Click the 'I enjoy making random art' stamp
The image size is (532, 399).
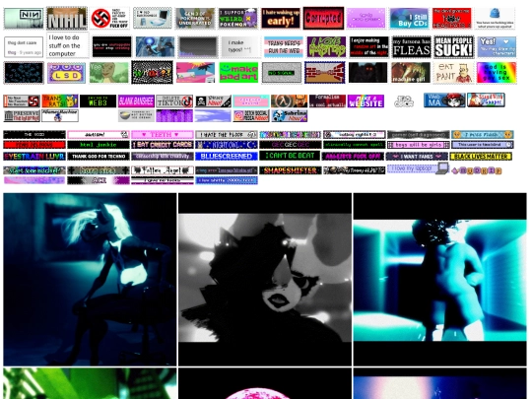368,47
